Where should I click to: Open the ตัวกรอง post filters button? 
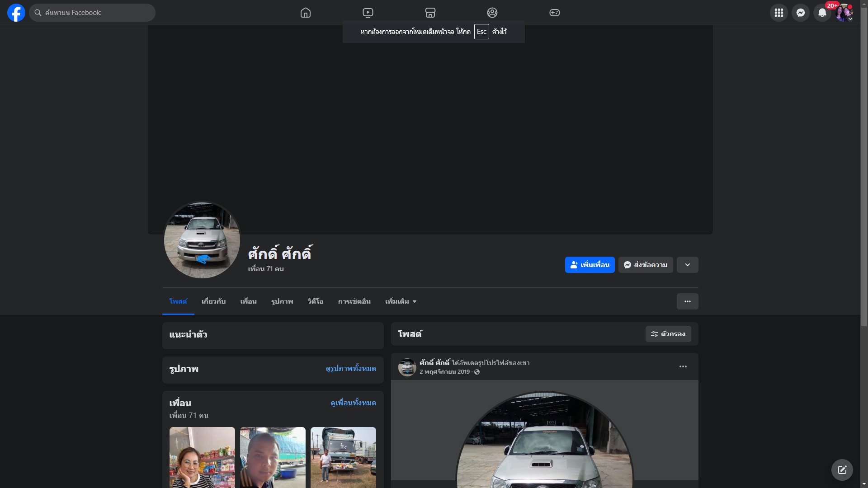click(668, 334)
